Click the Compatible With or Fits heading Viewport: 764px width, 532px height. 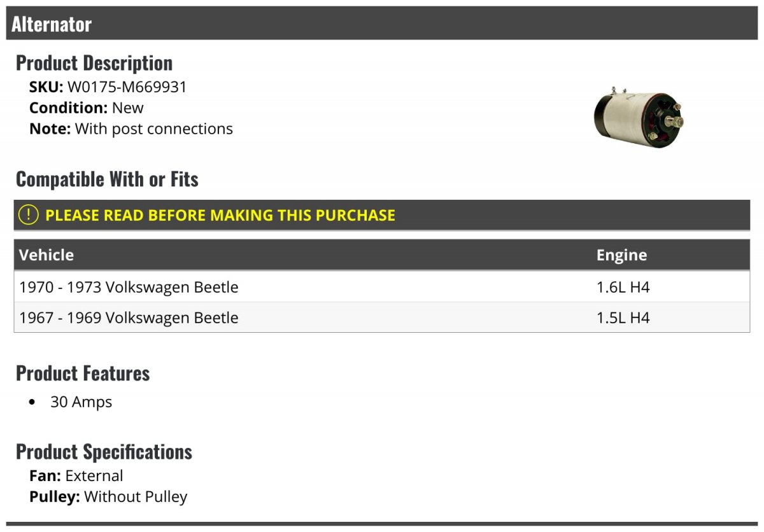pos(107,179)
